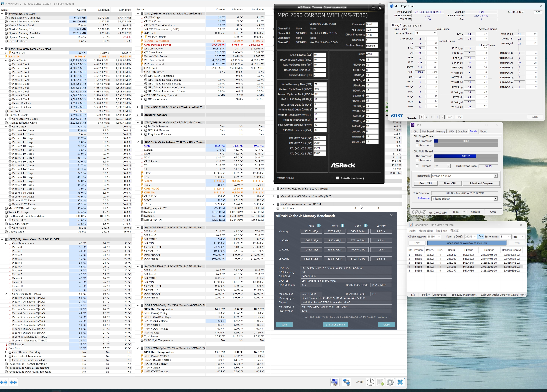Open HWiNFO settings gear icon

point(390,382)
